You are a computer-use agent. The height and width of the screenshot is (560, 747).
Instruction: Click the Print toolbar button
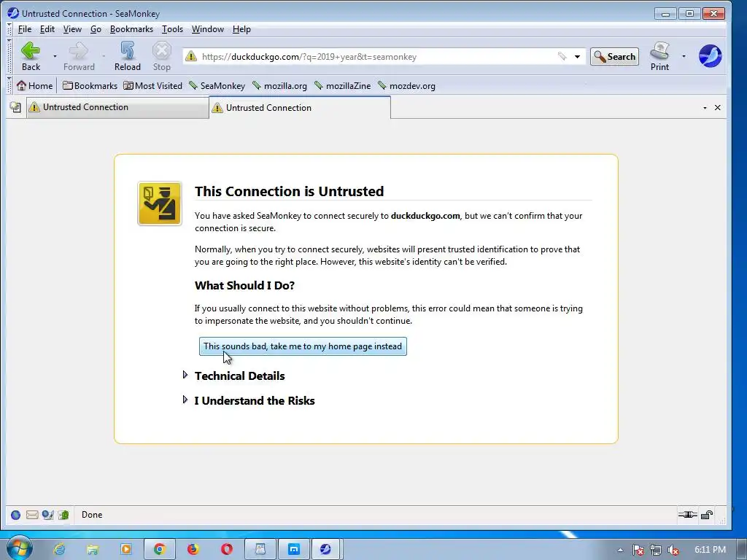(x=659, y=56)
